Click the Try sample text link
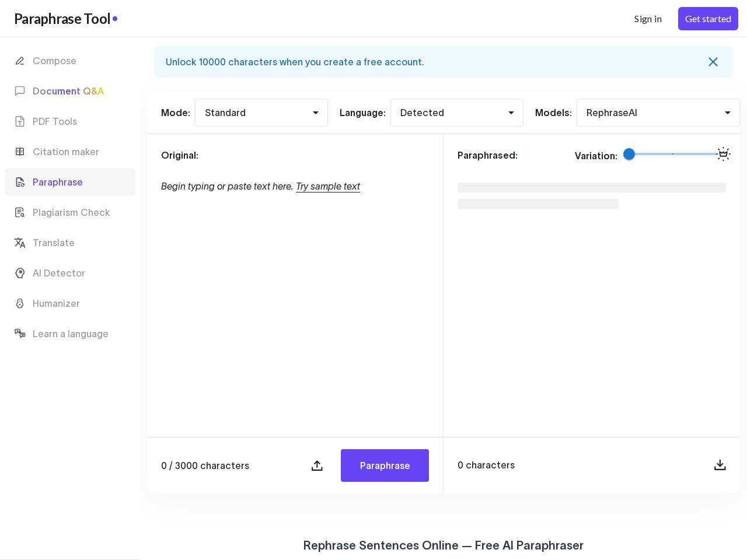 coord(328,186)
